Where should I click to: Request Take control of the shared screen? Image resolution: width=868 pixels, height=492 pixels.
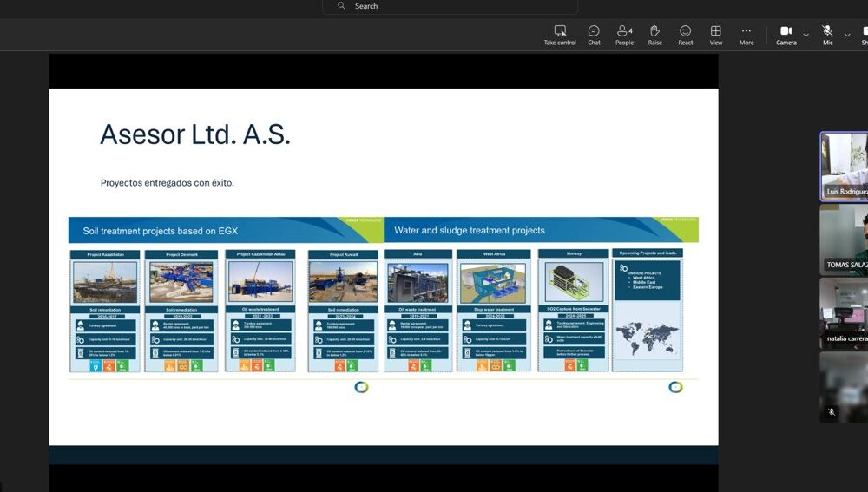(560, 35)
